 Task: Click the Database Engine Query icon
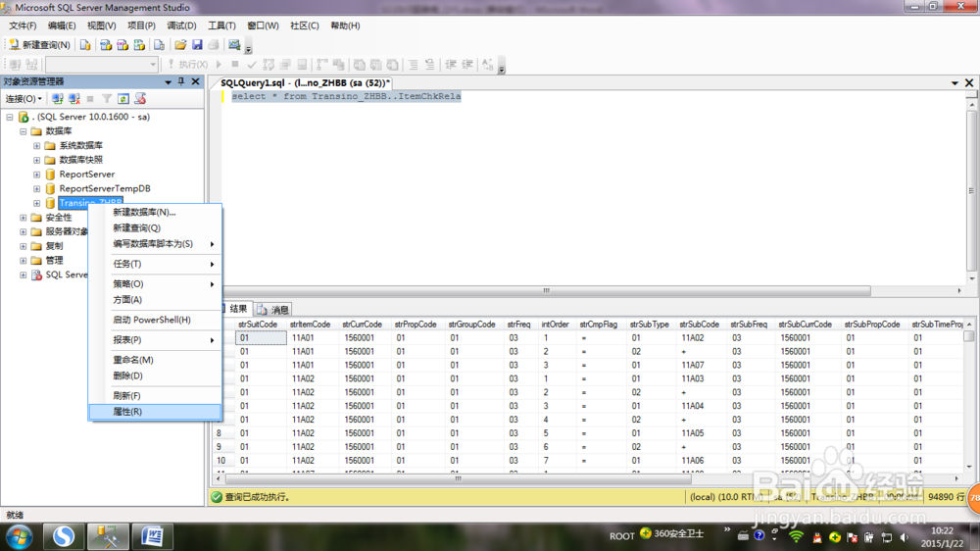(85, 45)
